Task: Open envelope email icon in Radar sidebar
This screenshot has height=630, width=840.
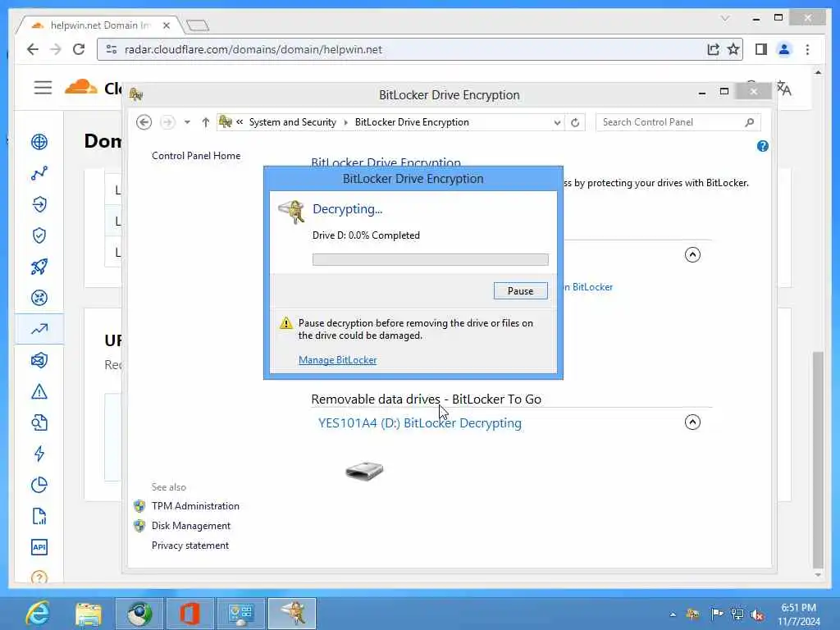Action: coord(39,361)
